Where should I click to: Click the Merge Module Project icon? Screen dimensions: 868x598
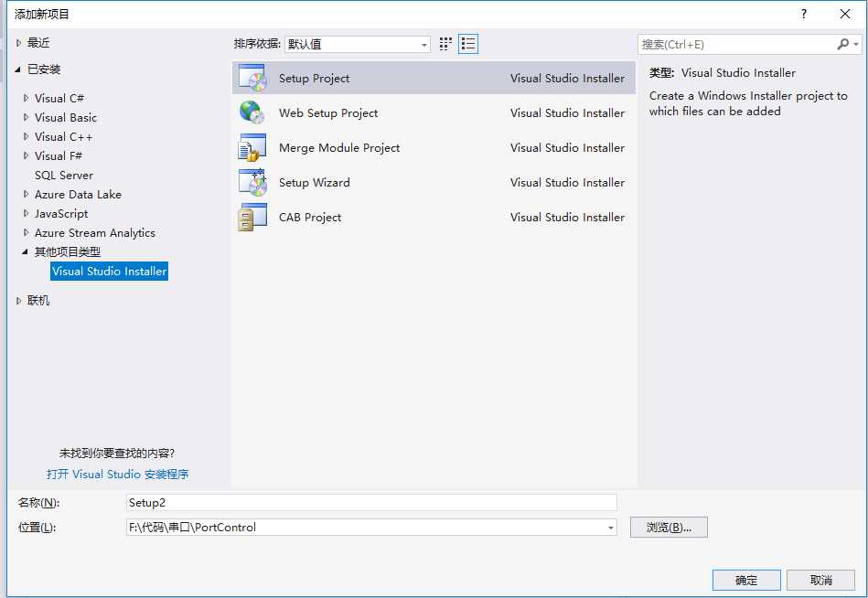pos(252,147)
